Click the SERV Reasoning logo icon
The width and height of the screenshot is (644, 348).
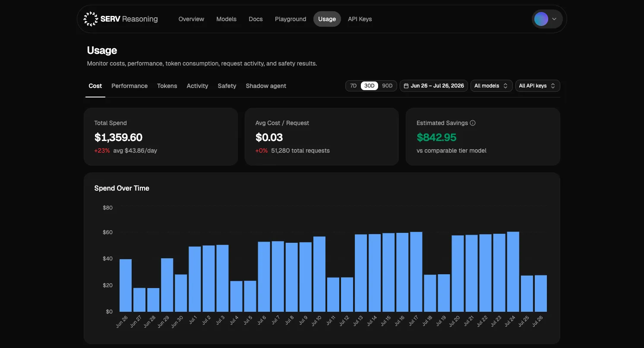point(91,19)
